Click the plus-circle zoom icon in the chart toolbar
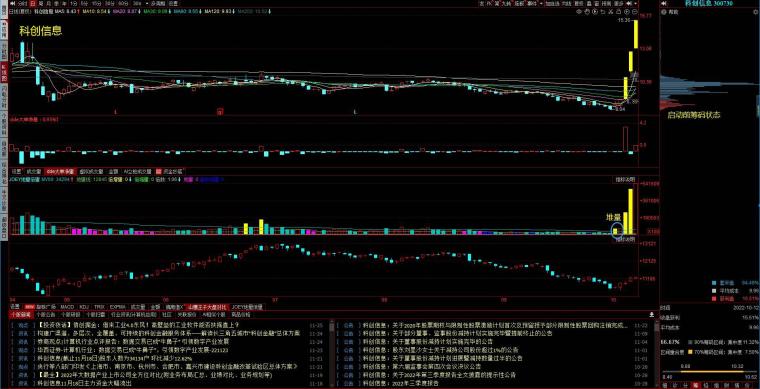This screenshot has width=760, height=389. 627,11
